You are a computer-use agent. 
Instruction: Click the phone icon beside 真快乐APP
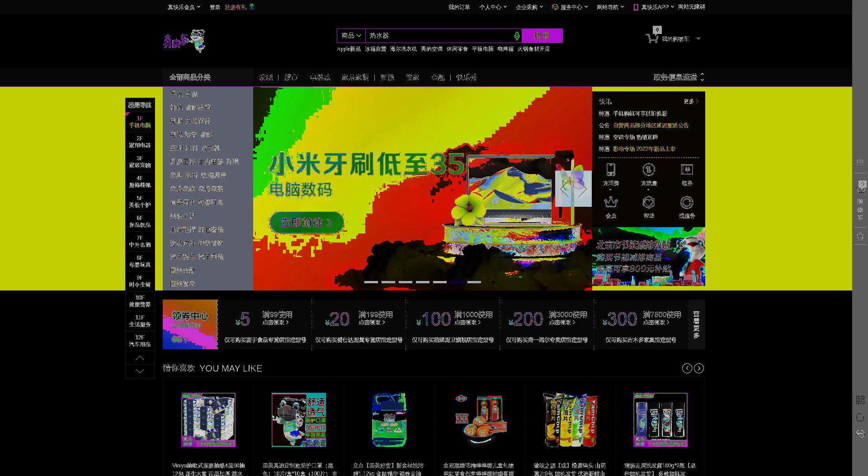(636, 7)
